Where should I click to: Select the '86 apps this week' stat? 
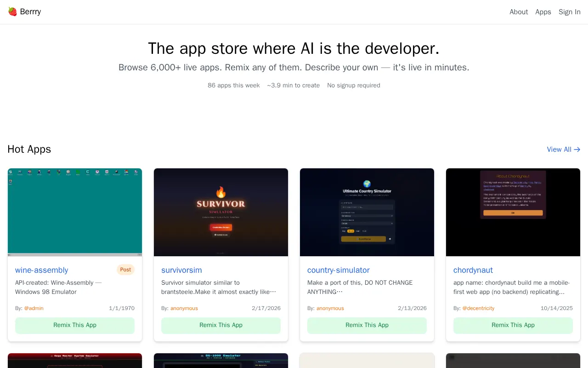click(234, 85)
